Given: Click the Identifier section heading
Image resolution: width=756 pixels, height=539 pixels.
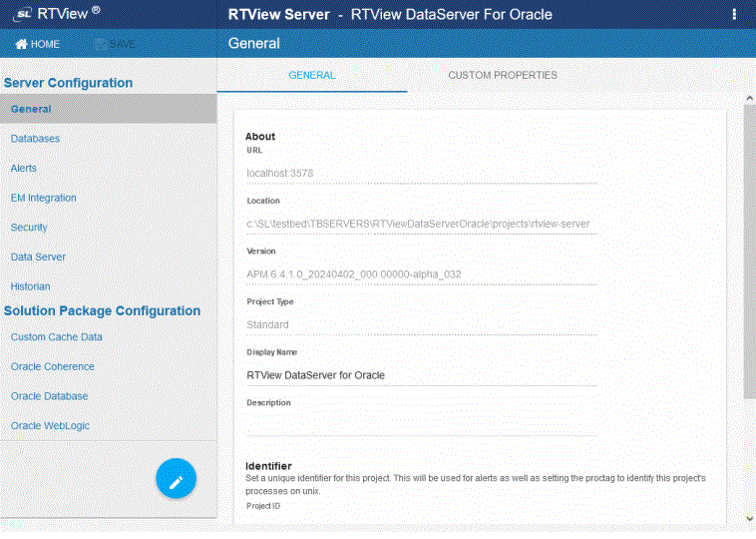Looking at the screenshot, I should [268, 466].
